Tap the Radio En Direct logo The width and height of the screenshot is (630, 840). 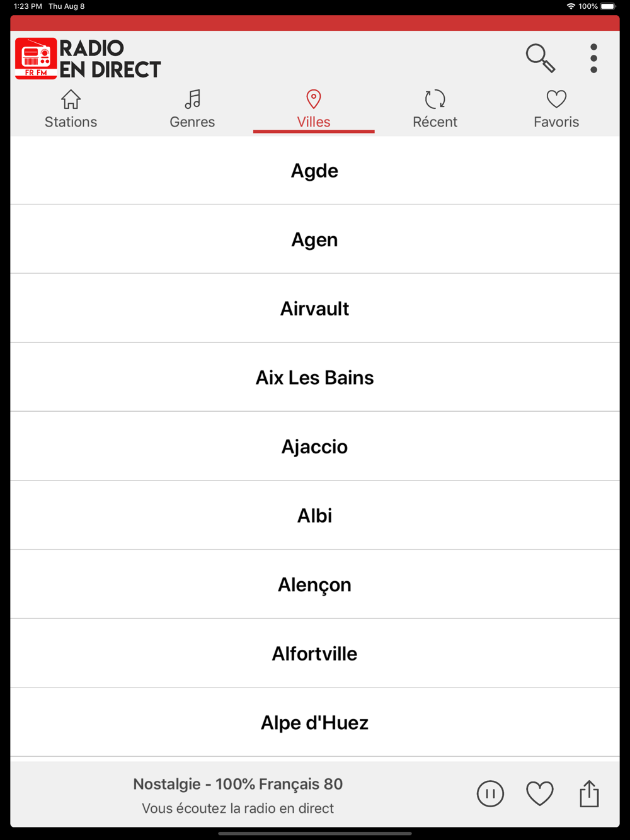click(88, 59)
